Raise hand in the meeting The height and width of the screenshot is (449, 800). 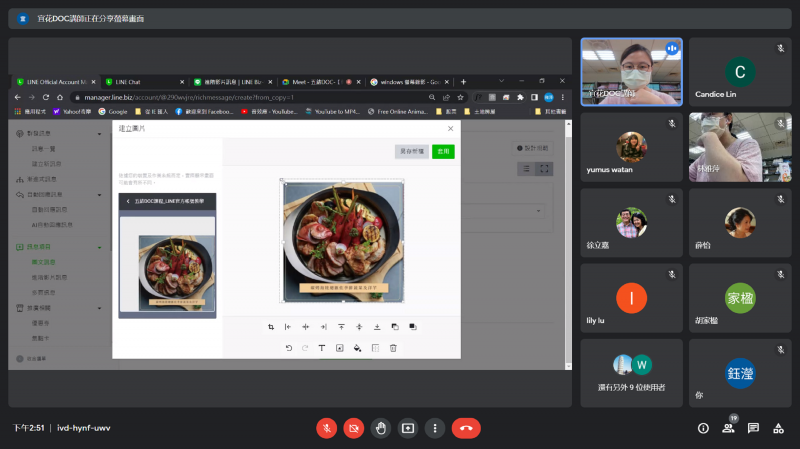(x=380, y=428)
